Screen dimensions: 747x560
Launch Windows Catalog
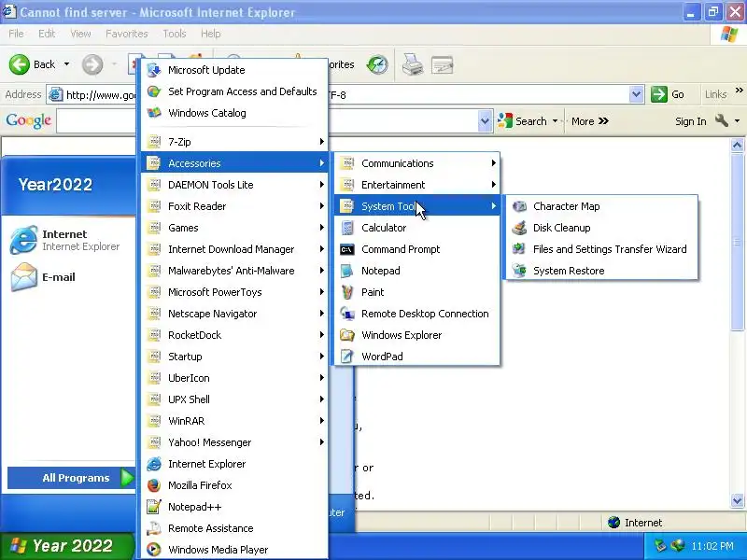234,113
